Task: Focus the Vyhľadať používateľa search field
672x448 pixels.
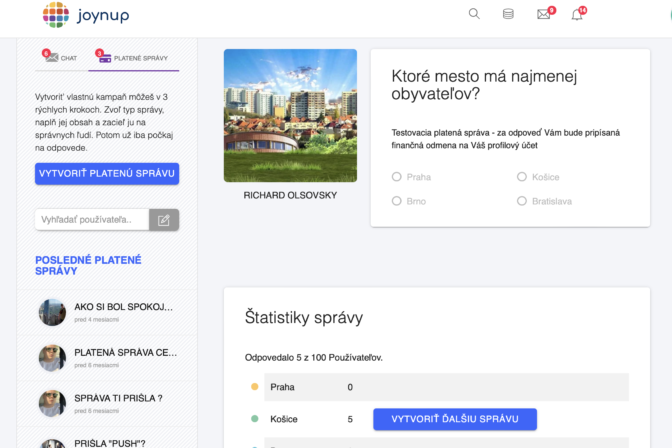Action: coord(92,220)
